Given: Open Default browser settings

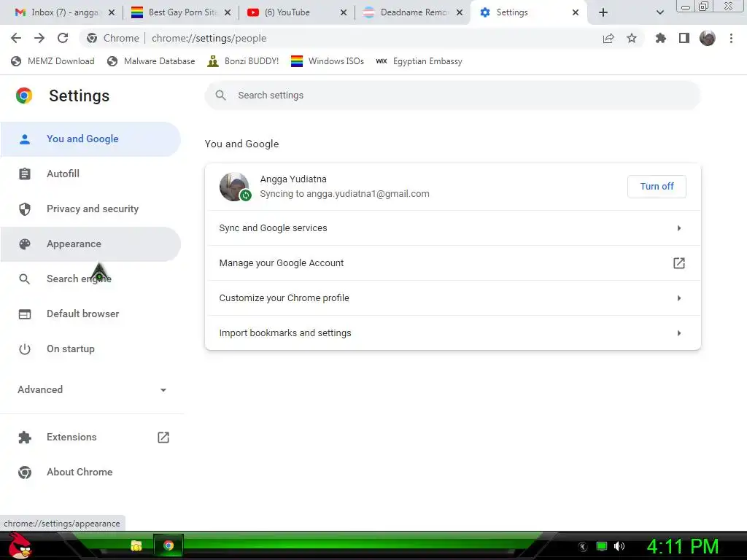Looking at the screenshot, I should [90, 314].
